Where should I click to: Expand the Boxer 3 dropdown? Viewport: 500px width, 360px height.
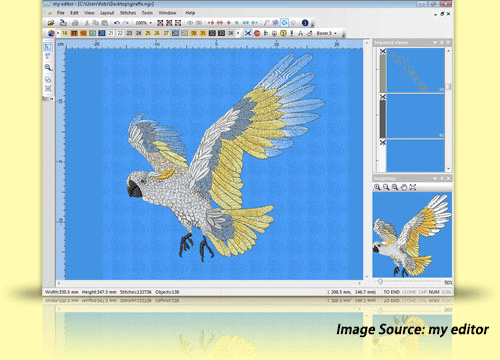tap(335, 33)
